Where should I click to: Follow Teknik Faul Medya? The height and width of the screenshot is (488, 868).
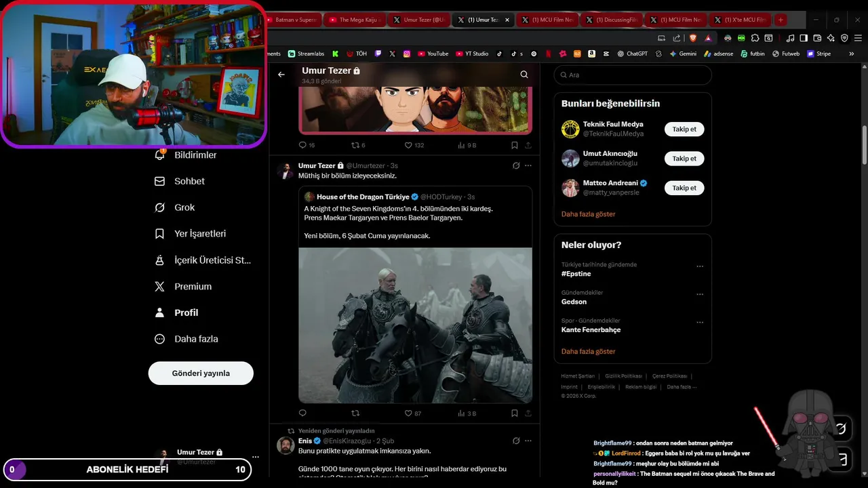pos(684,129)
